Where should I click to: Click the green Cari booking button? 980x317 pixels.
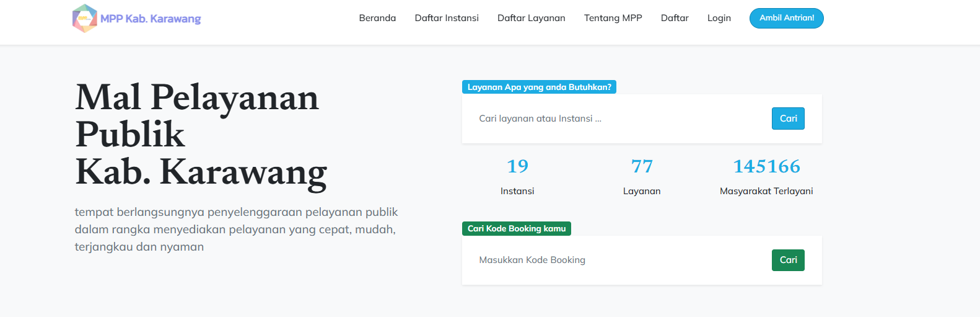788,260
